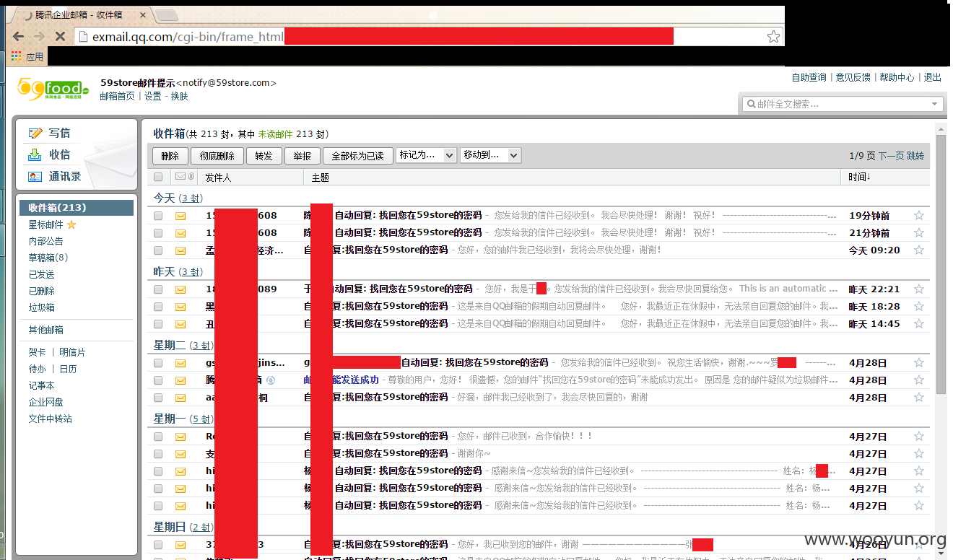Check the box for the 昨天 18:28 email
The image size is (953, 560).
click(x=158, y=306)
